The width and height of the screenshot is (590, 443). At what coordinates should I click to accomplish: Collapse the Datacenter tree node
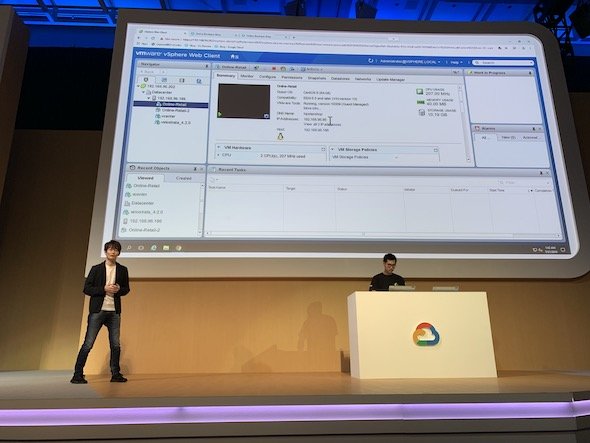click(x=143, y=92)
